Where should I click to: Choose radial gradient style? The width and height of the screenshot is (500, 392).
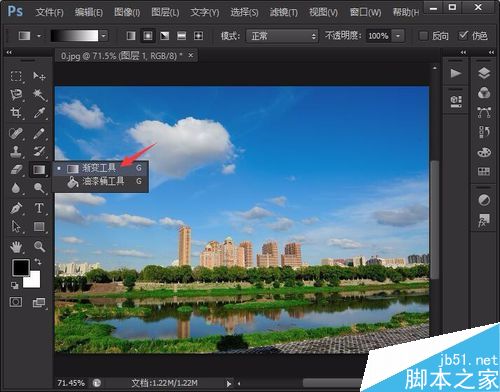click(148, 36)
